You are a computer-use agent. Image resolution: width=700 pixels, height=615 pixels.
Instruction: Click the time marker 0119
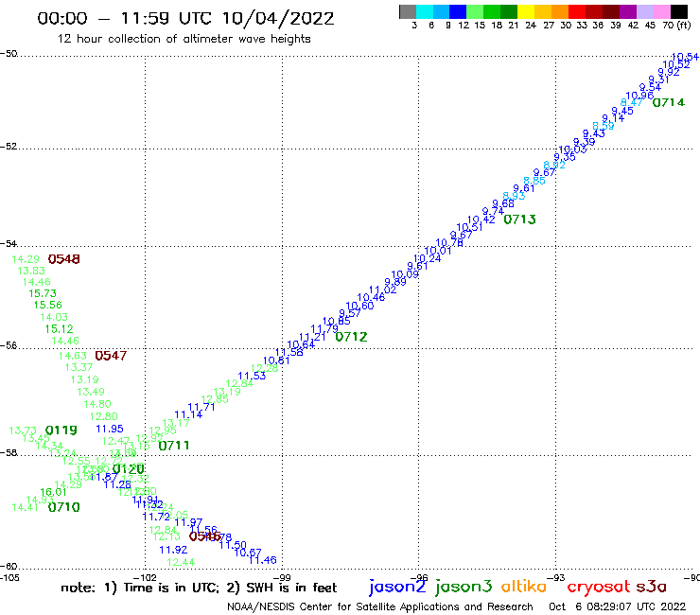click(x=61, y=430)
